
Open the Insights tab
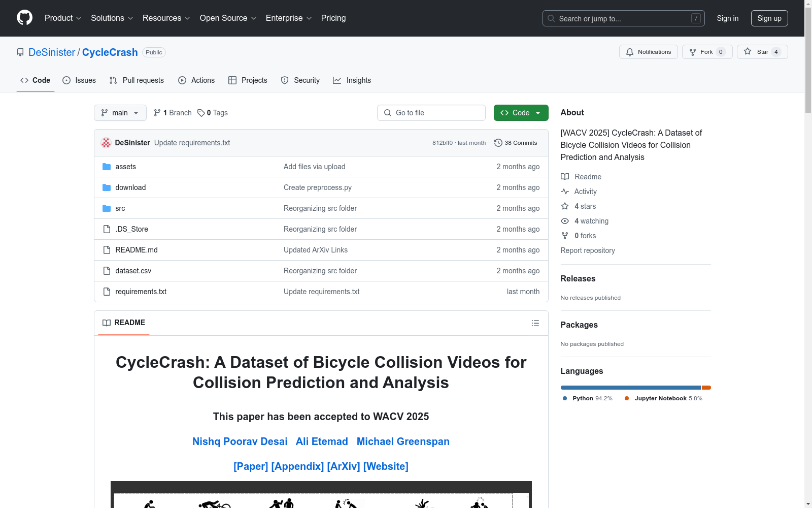click(x=352, y=80)
